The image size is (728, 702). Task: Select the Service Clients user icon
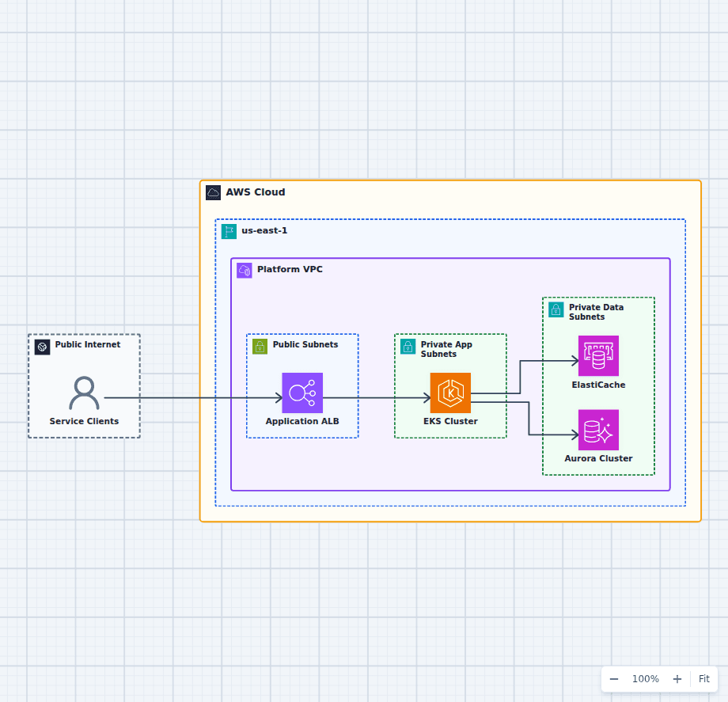84,393
